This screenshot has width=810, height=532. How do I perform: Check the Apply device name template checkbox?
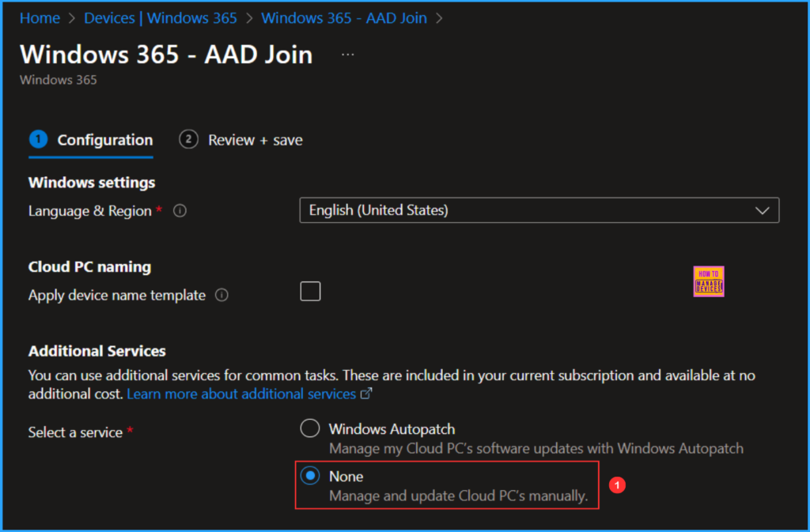[310, 292]
